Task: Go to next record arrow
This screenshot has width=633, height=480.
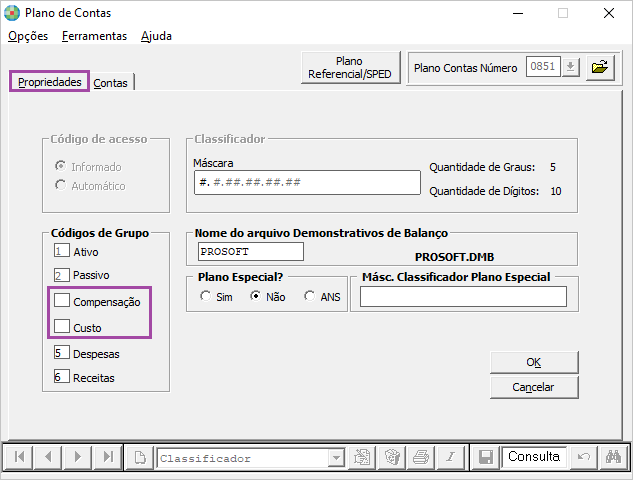Action: point(78,457)
